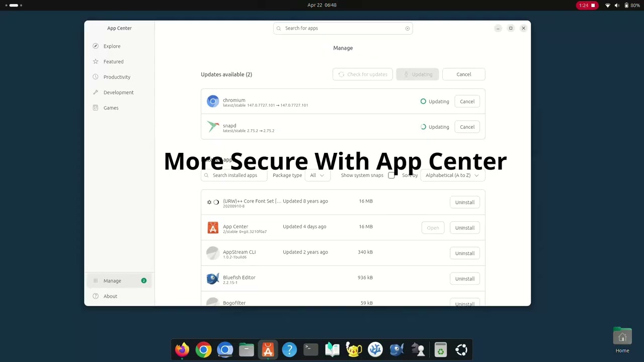Viewport: 644px width, 362px height.
Task: Click the green updates badge on Manage
Action: click(x=144, y=281)
